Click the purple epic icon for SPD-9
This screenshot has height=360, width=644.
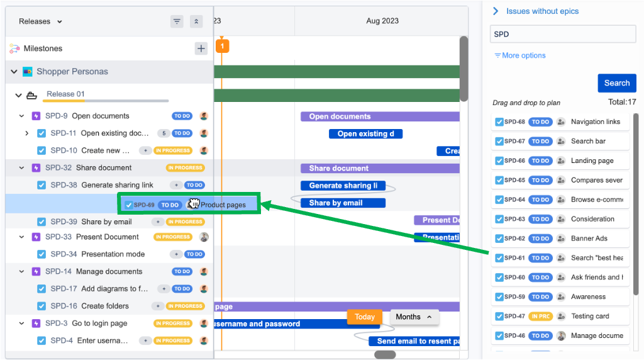(x=36, y=116)
